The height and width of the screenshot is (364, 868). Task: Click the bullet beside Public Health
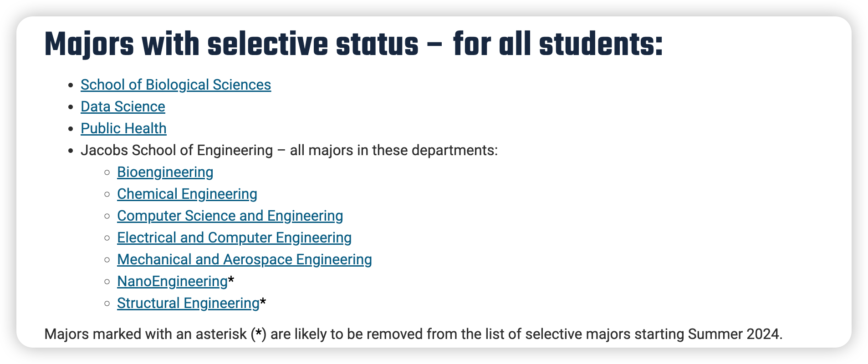point(71,129)
